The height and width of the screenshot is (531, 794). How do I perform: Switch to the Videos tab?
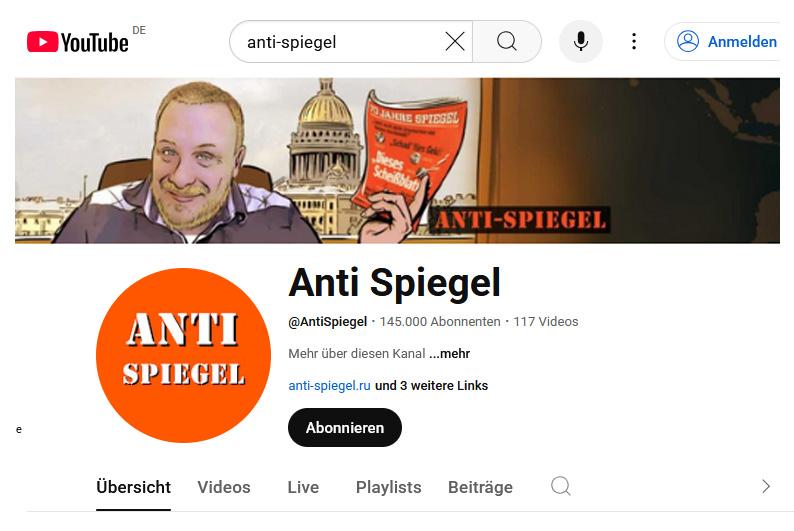[224, 487]
